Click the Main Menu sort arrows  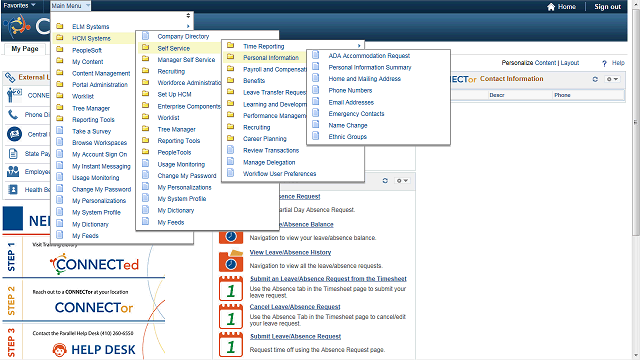click(x=188, y=16)
